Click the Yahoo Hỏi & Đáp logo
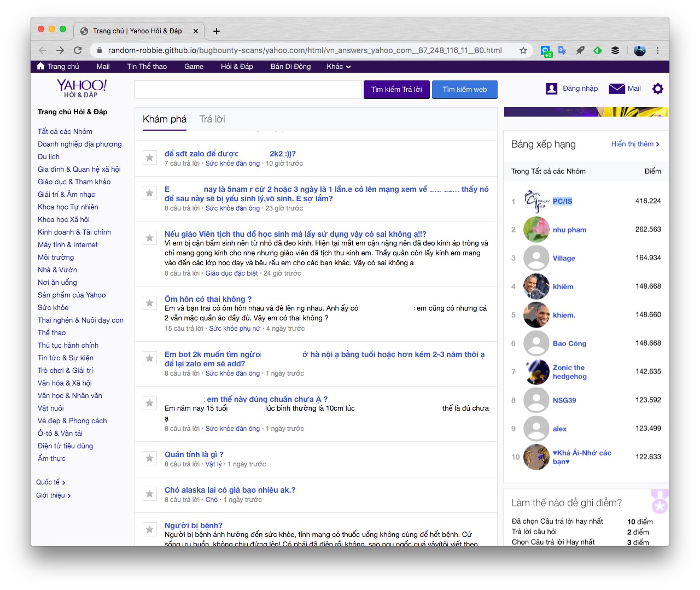The image size is (700, 590). click(81, 88)
